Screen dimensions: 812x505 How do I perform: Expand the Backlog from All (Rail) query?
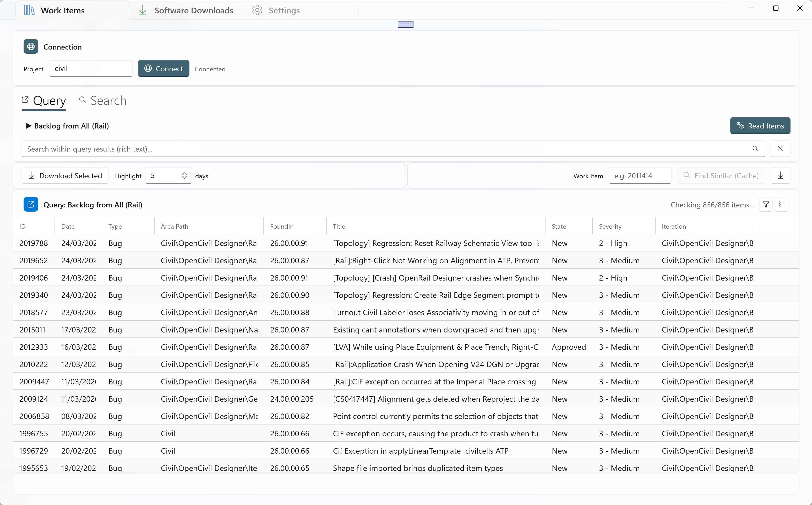tap(29, 126)
